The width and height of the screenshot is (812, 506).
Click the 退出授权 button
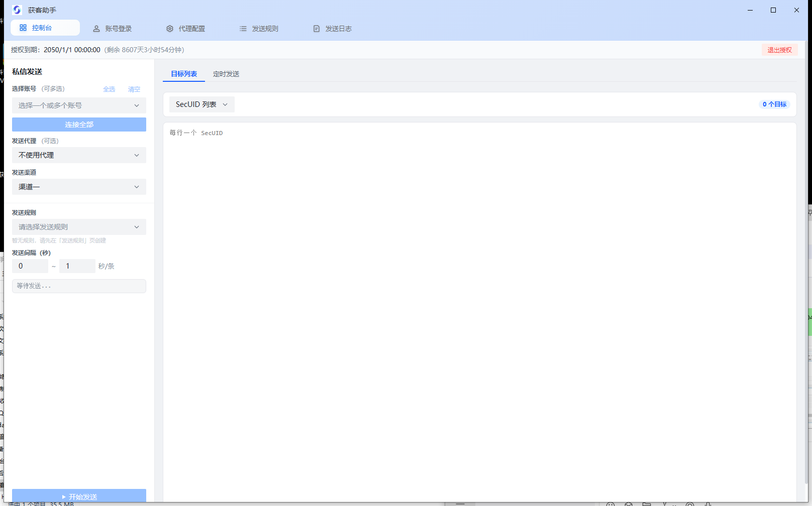coord(779,50)
